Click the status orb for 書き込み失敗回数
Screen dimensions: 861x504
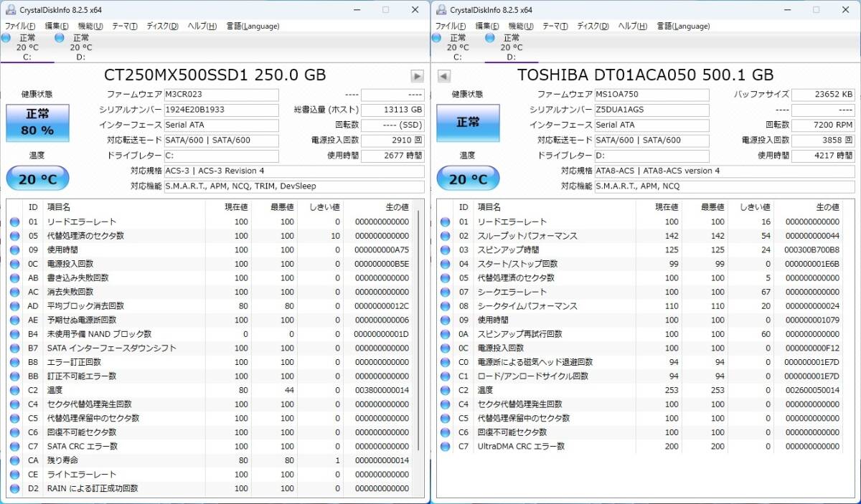click(15, 278)
